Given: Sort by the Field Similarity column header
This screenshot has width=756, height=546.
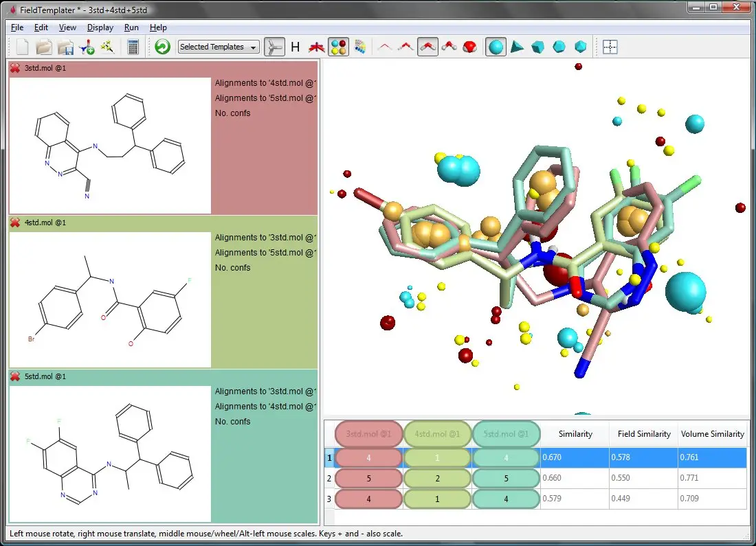Looking at the screenshot, I should [x=644, y=434].
